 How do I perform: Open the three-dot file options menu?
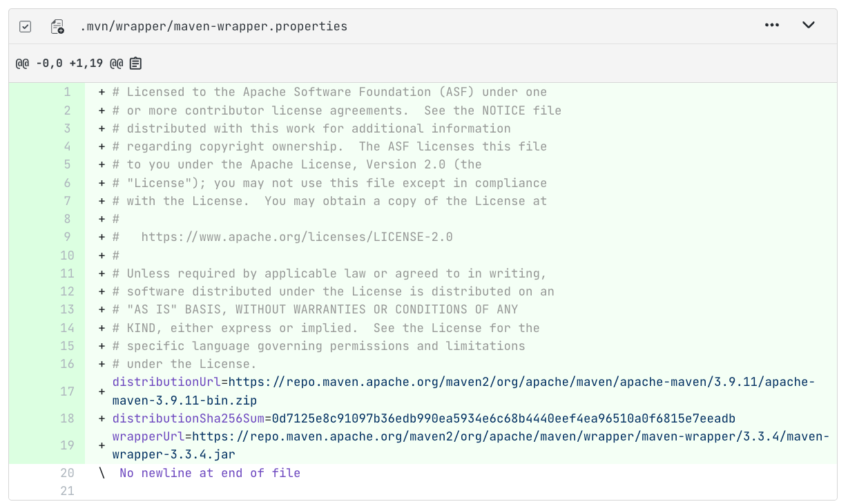coord(772,26)
